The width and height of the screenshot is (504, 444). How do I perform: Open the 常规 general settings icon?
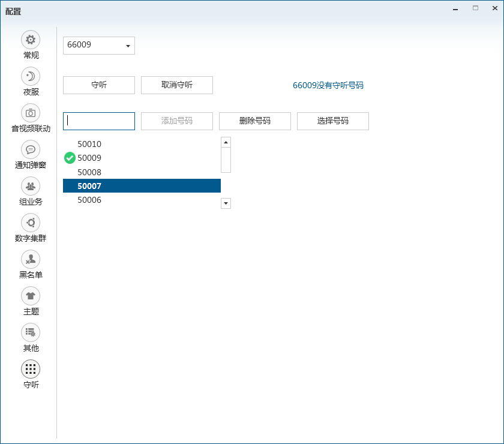[31, 40]
